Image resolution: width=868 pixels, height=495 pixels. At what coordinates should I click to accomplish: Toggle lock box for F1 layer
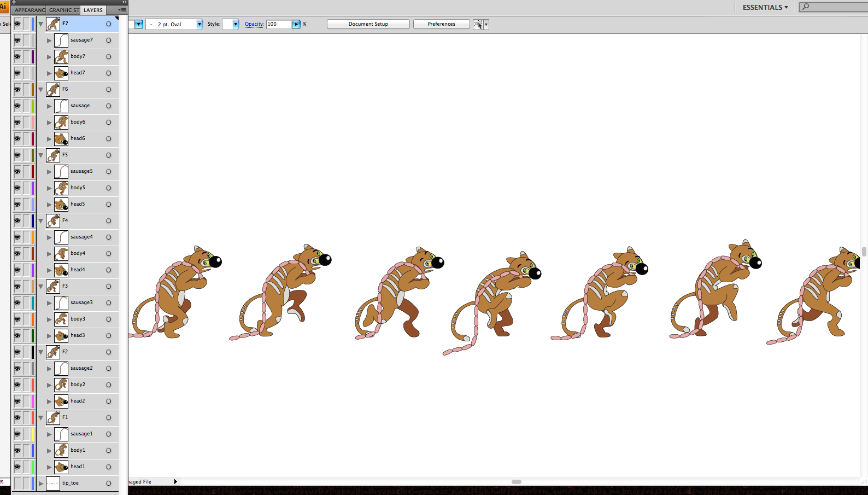pyautogui.click(x=26, y=418)
